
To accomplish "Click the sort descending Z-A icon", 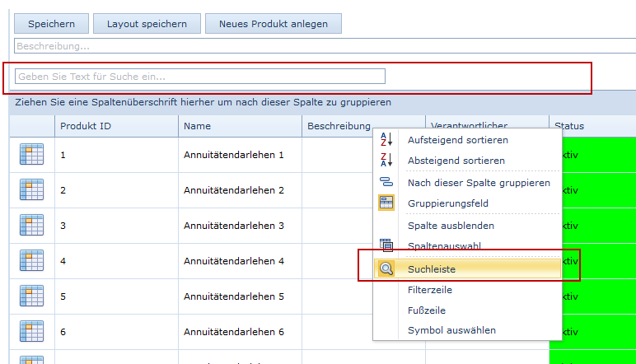I will [386, 161].
